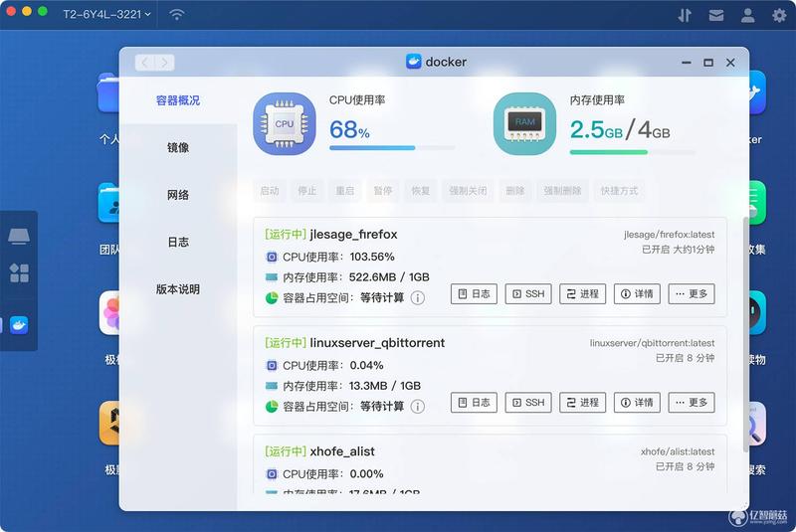
Task: Select the linuxserver_qbittorrent container name
Action: click(x=377, y=343)
